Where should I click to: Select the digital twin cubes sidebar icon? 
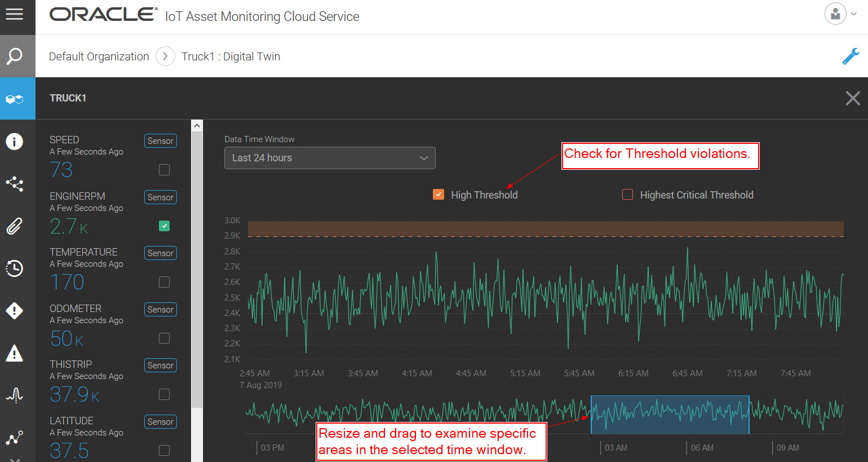(x=15, y=99)
